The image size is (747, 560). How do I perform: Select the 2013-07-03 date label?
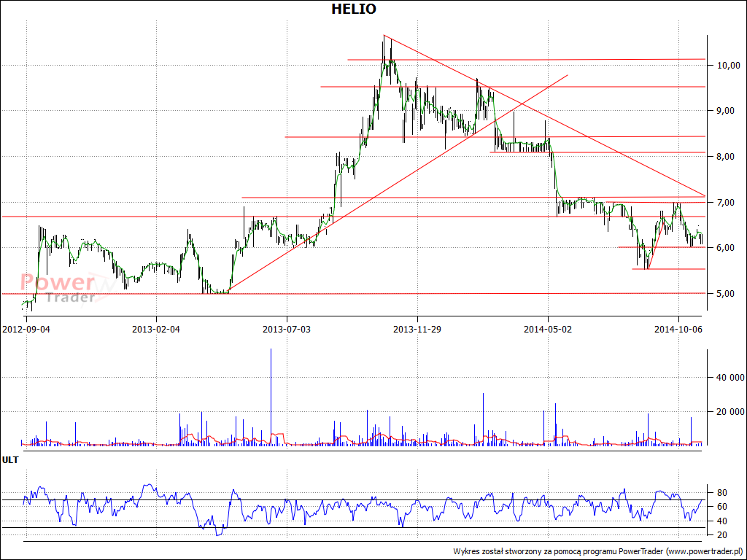point(287,329)
